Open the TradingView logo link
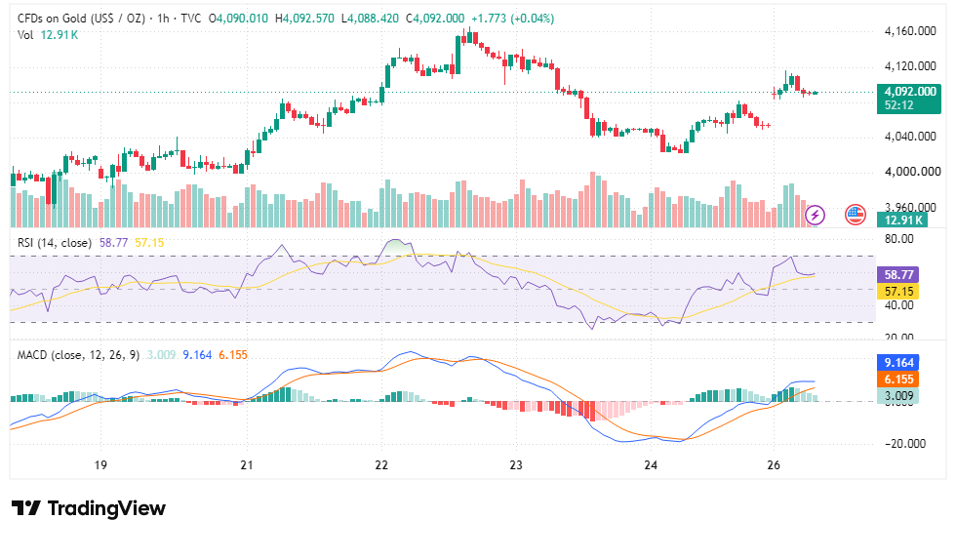The width and height of the screenshot is (956, 560). (x=89, y=508)
